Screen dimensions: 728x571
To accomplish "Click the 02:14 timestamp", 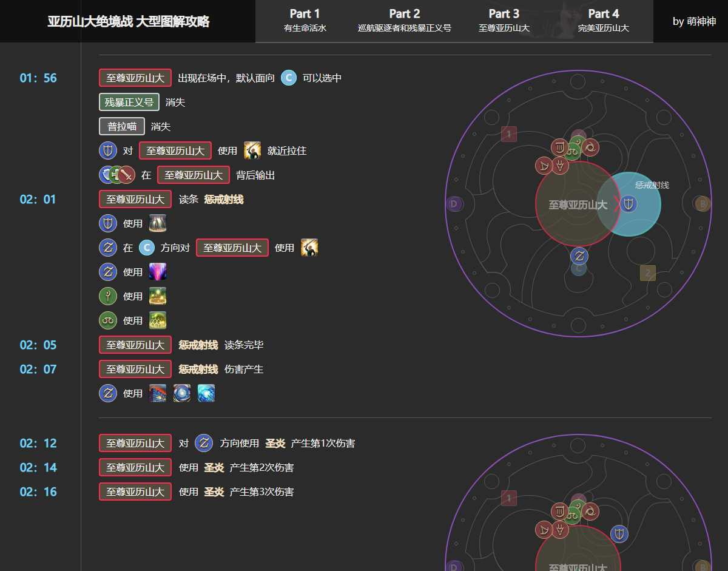I will point(38,468).
